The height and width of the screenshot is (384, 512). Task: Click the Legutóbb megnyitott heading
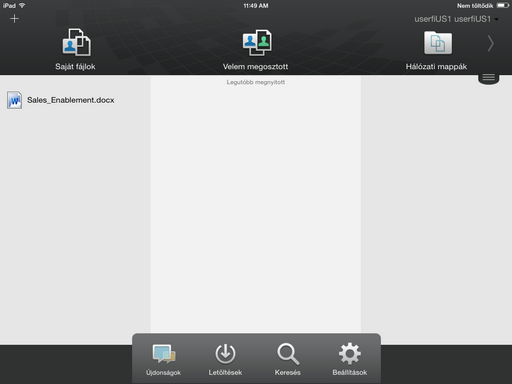click(256, 82)
